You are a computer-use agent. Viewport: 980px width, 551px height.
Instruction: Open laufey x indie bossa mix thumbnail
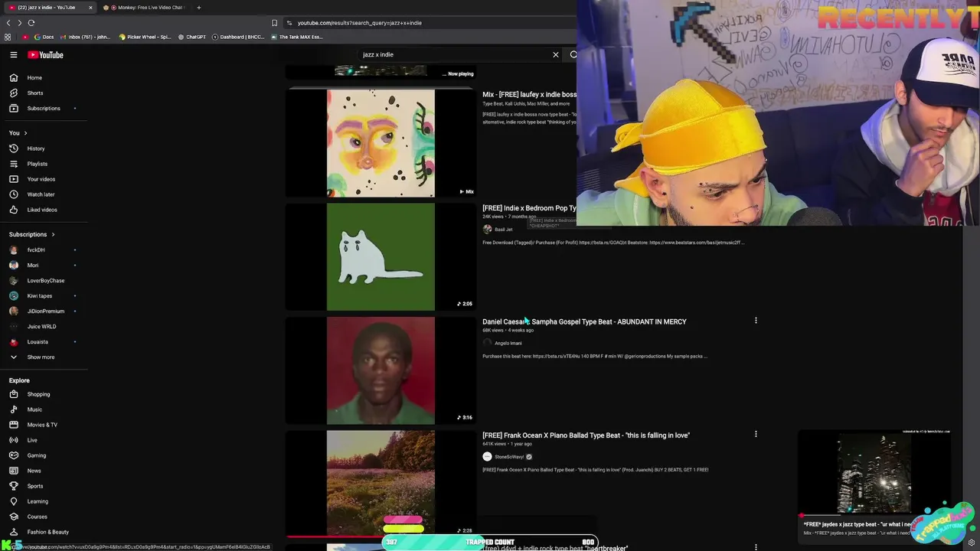coord(381,143)
